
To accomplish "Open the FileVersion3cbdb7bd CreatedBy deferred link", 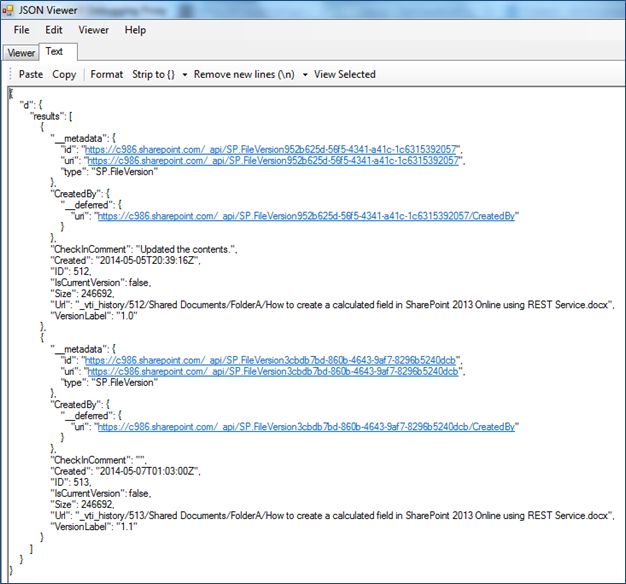I will click(306, 427).
